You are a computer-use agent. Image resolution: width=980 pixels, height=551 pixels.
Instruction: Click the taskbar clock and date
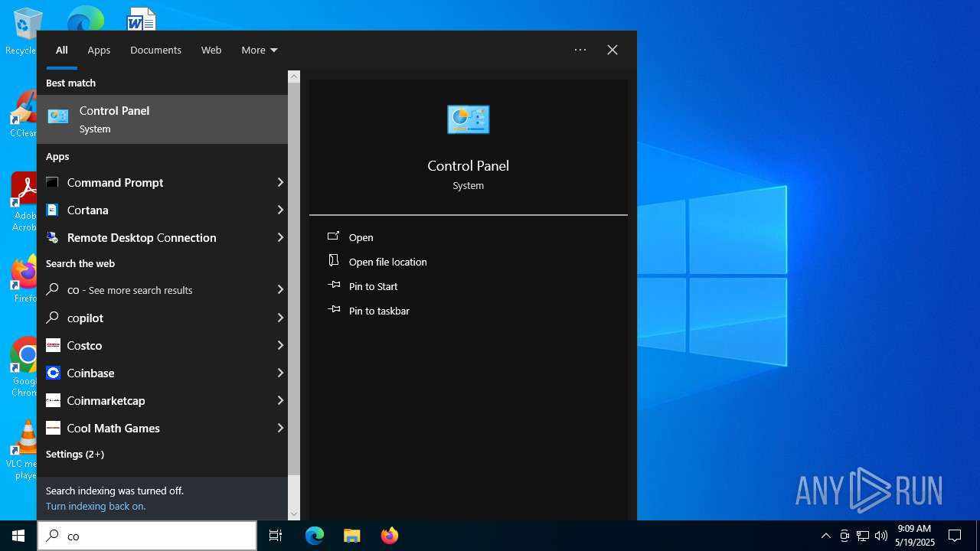coord(914,536)
